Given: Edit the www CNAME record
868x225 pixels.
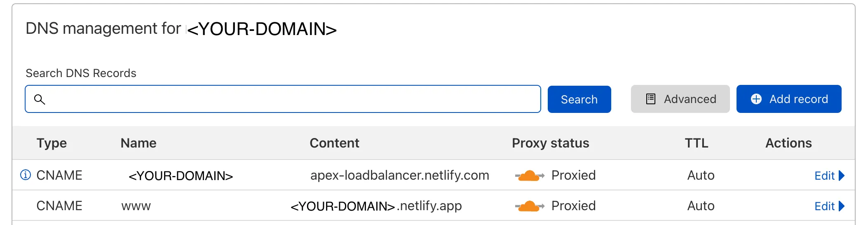Looking at the screenshot, I should (x=824, y=206).
